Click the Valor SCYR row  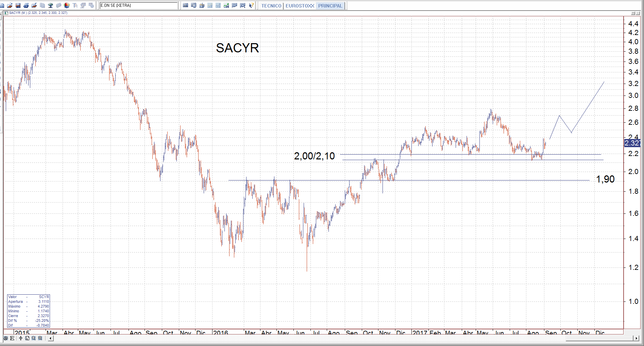point(29,297)
